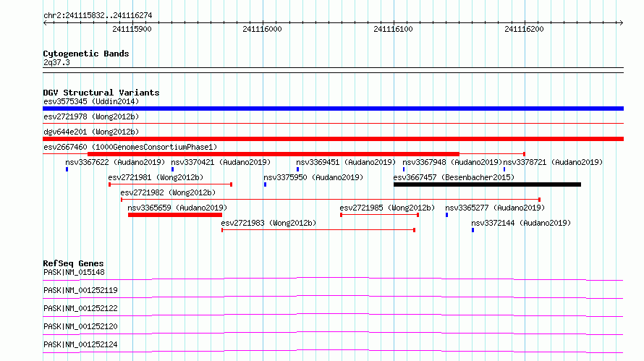Click the nsv3370421 (Audano2019) label
The height and width of the screenshot is (361, 644).
pyautogui.click(x=221, y=162)
